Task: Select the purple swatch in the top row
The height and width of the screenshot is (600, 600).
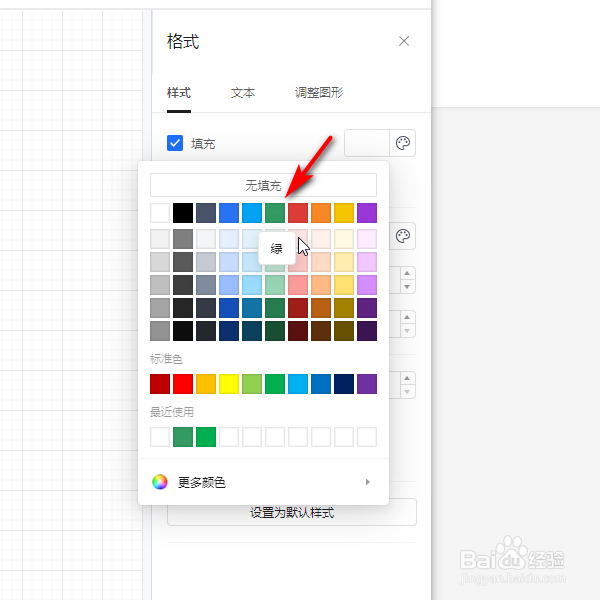Action: click(x=367, y=212)
